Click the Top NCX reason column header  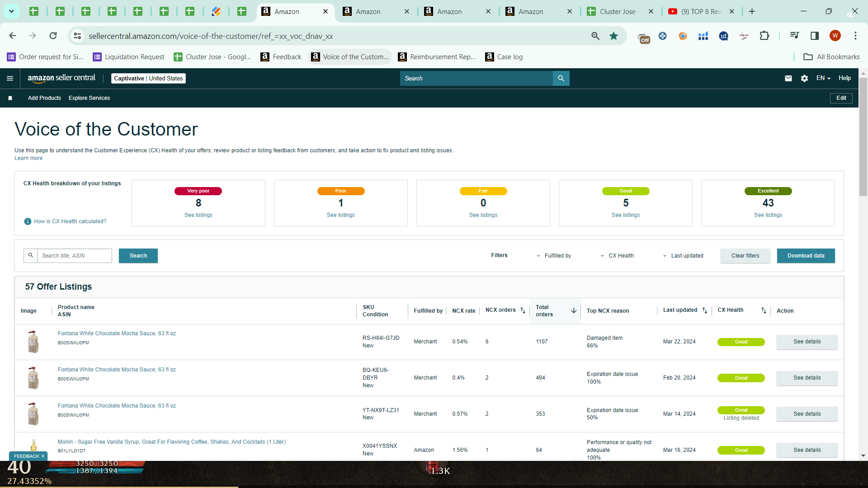pyautogui.click(x=608, y=311)
